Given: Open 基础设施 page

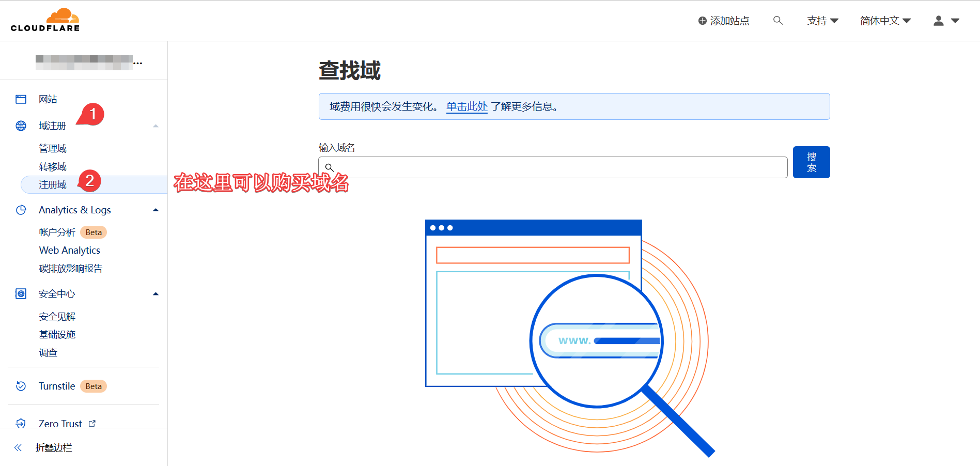Looking at the screenshot, I should (57, 335).
